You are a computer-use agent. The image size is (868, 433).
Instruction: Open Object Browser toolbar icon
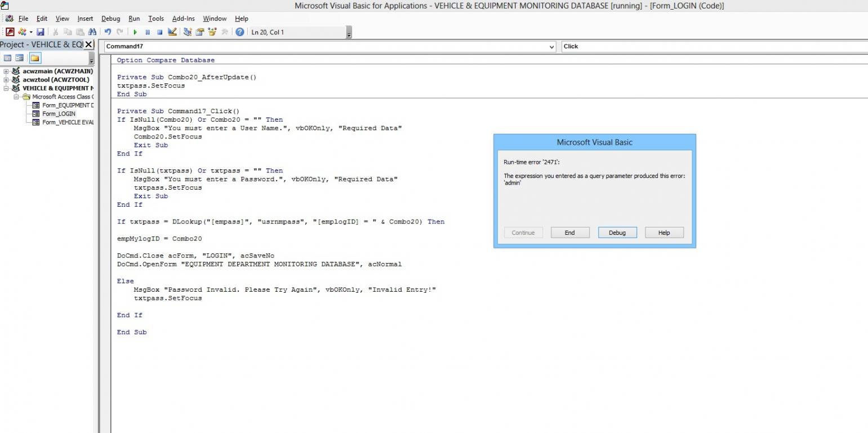click(x=212, y=32)
